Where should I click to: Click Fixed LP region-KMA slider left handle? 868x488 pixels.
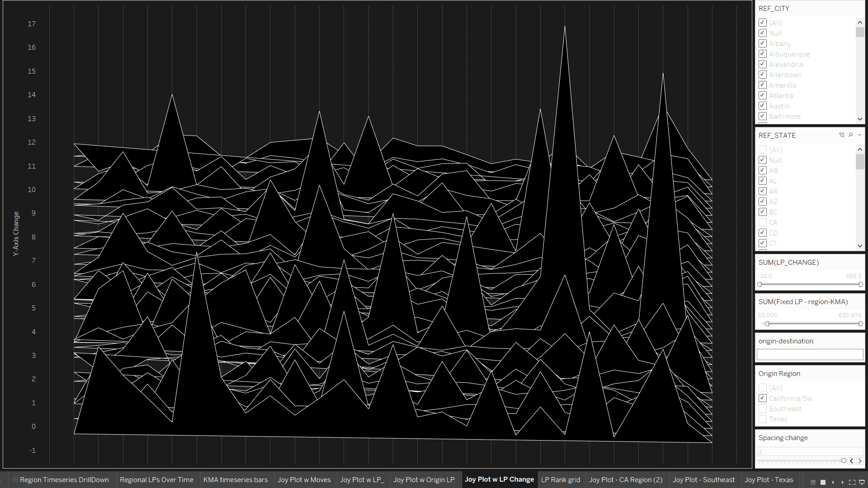point(767,324)
